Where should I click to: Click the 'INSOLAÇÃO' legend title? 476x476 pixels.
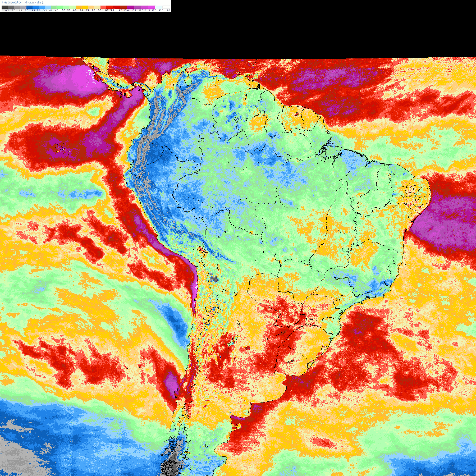[12, 2]
